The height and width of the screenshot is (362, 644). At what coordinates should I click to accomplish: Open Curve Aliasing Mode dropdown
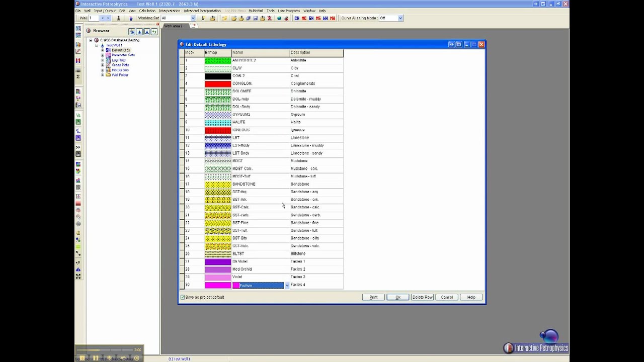[x=400, y=18]
